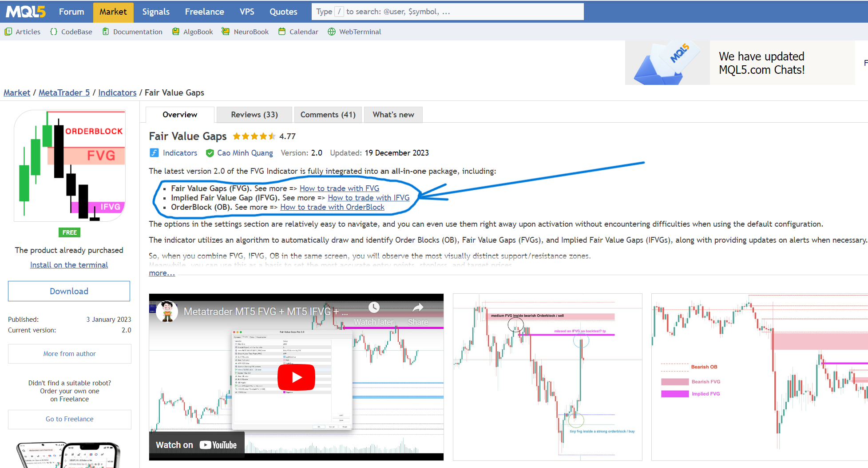Click Install on the terminal link
This screenshot has height=468, width=868.
(69, 265)
